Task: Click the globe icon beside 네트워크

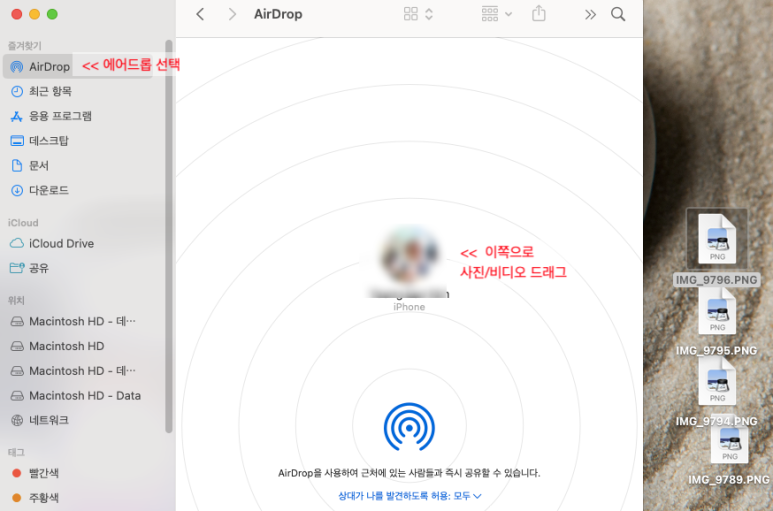Action: pyautogui.click(x=17, y=420)
